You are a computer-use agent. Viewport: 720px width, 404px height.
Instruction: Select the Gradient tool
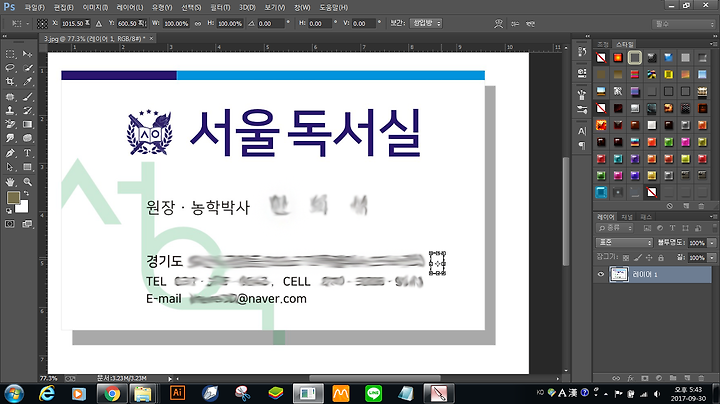click(28, 124)
